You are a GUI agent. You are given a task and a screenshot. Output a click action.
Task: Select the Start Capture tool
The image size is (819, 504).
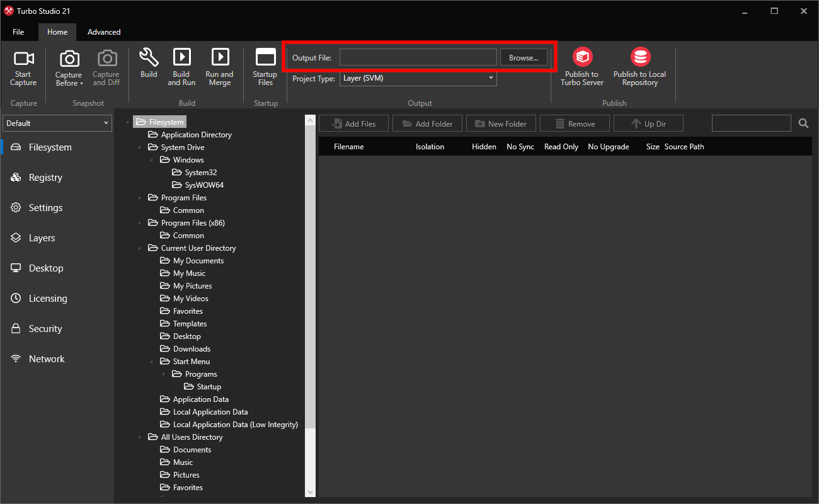[23, 66]
